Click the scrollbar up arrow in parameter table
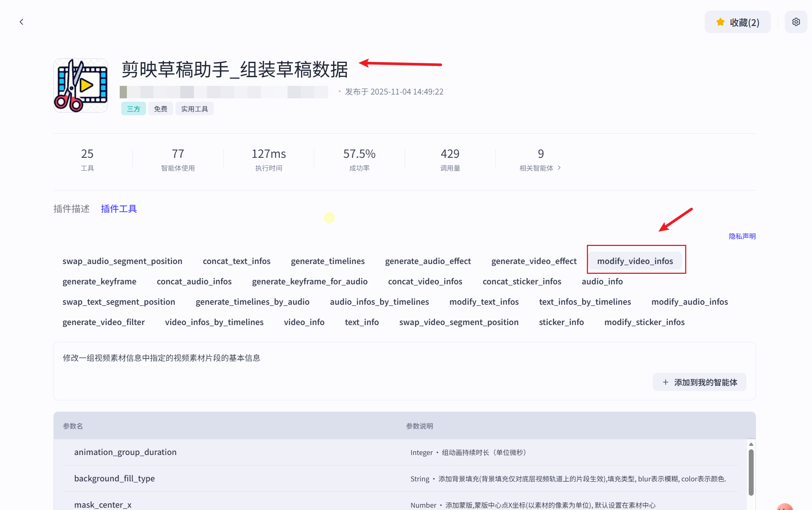The height and width of the screenshot is (510, 812). point(751,444)
